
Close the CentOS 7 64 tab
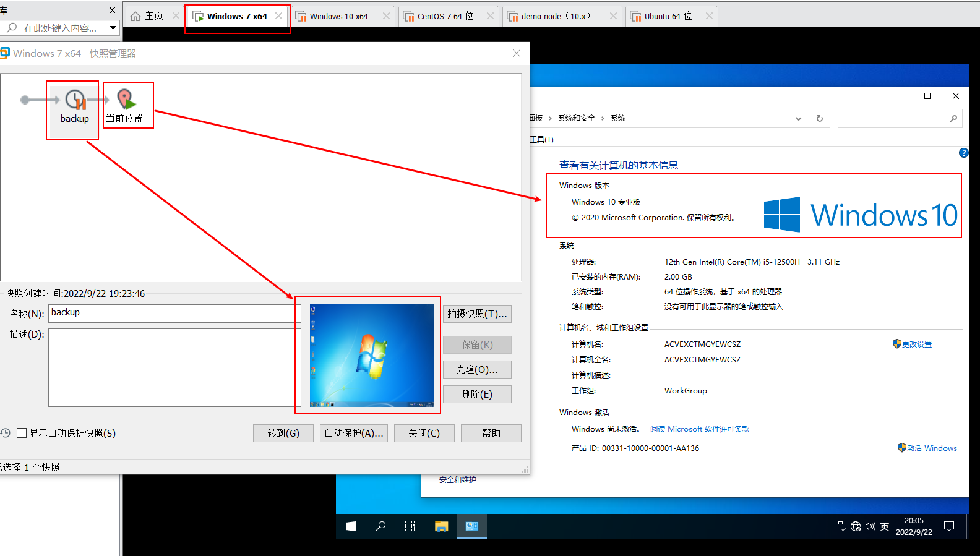click(x=490, y=16)
